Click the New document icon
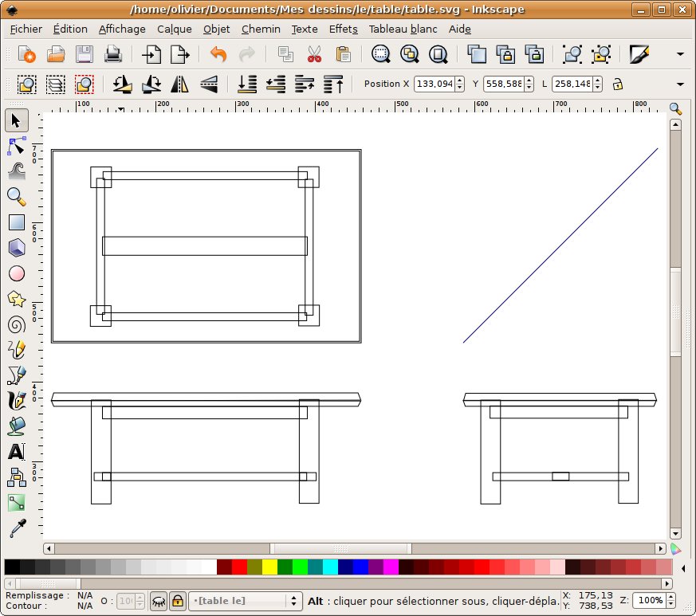The width and height of the screenshot is (696, 616). 26,55
